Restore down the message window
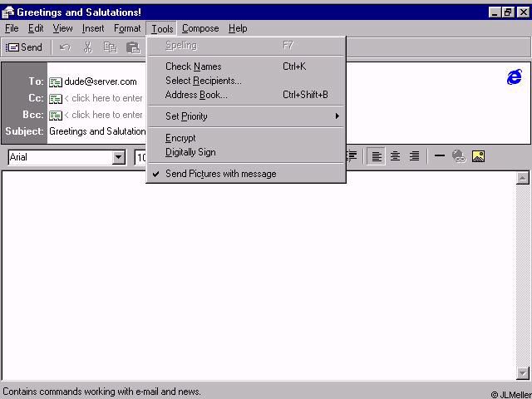This screenshot has height=399, width=532. [x=508, y=12]
